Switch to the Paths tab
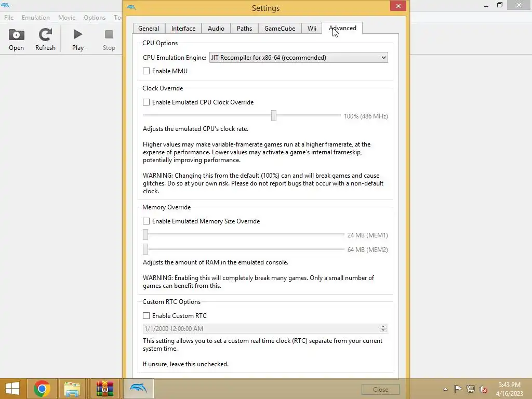The height and width of the screenshot is (399, 532). pos(244,29)
